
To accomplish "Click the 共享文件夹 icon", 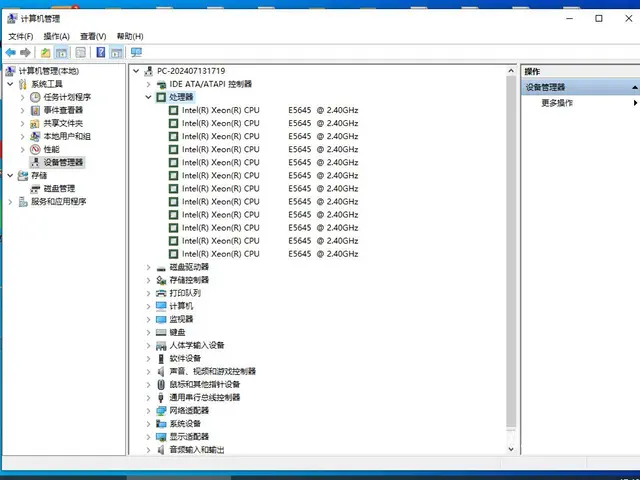I will coord(35,123).
